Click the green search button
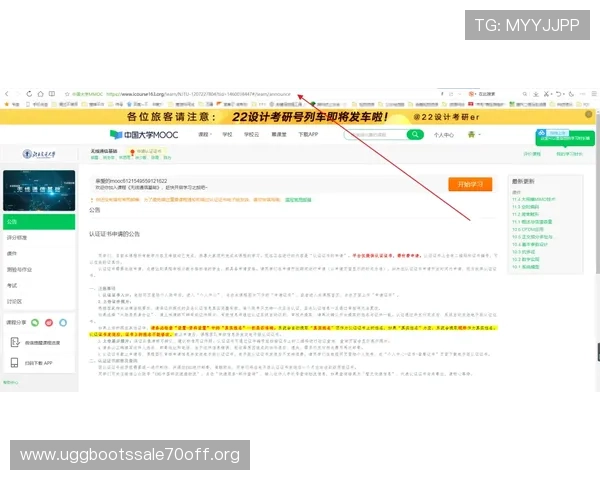 415,135
